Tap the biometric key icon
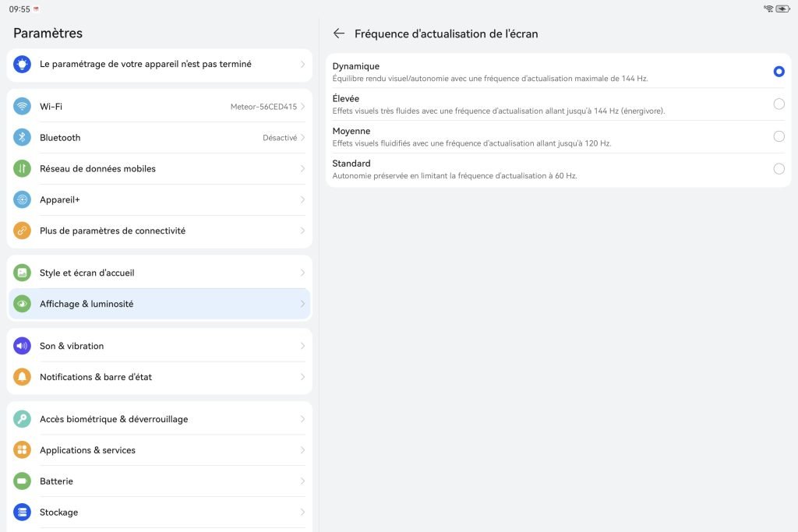The width and height of the screenshot is (798, 532). 22,419
